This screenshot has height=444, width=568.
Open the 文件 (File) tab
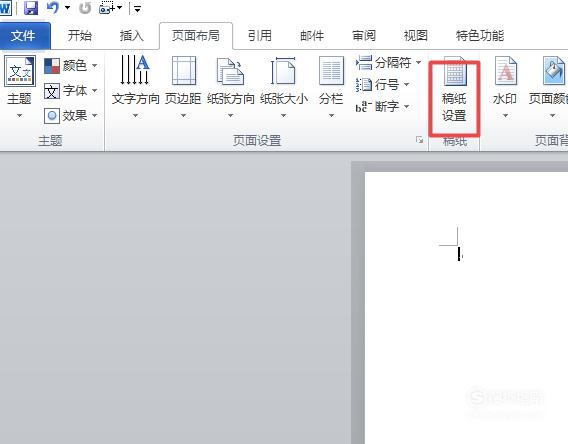[x=24, y=35]
